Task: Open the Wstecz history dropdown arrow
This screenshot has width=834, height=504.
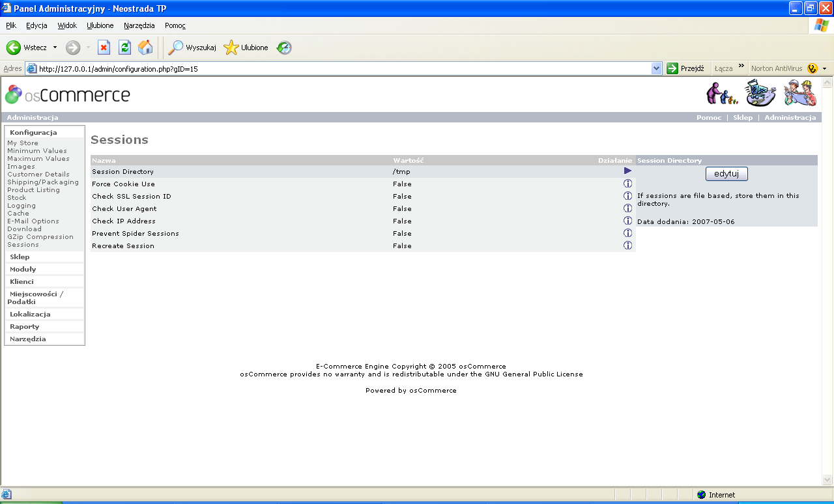Action: click(55, 48)
